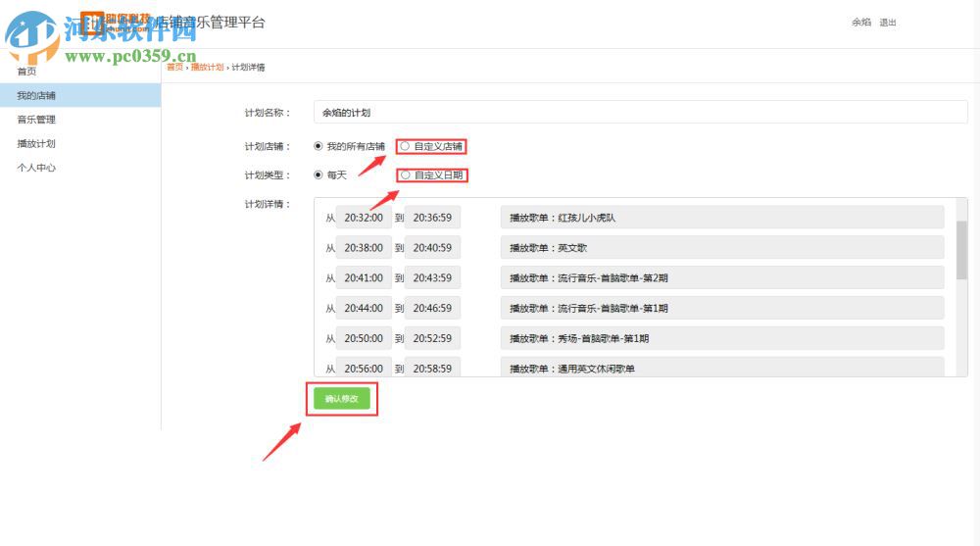Click end time 20:58:59 field
The image size is (980, 546).
(x=432, y=368)
